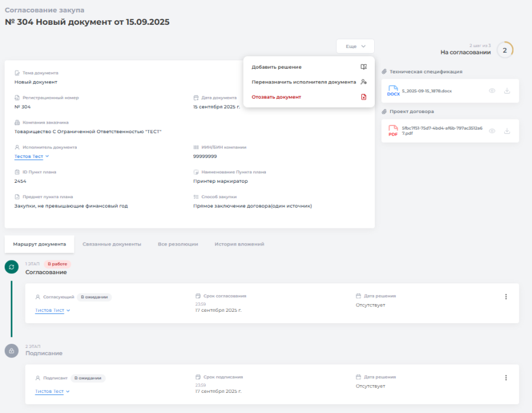Image resolution: width=532 pixels, height=413 pixels.
Task: Download the contract project PDF file
Action: pyautogui.click(x=507, y=131)
